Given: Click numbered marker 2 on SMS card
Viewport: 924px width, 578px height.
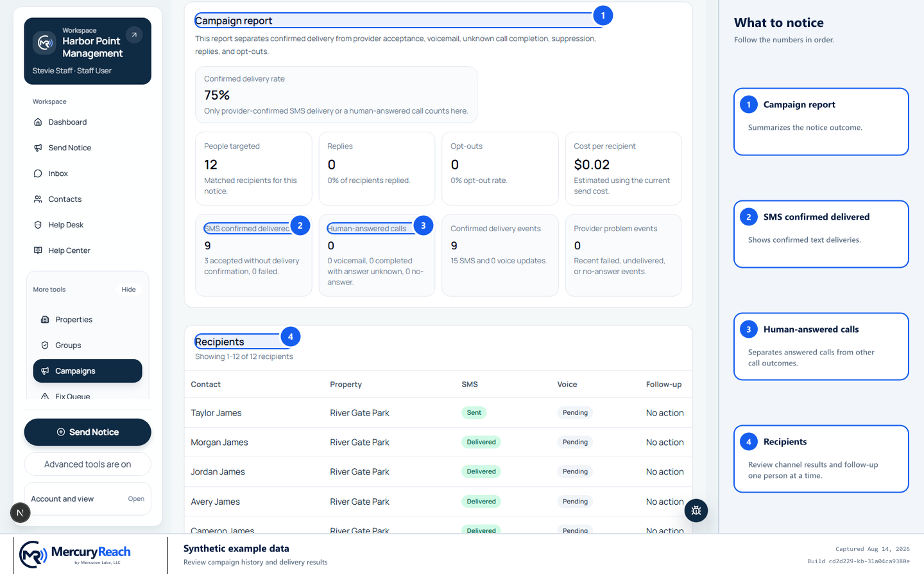Looking at the screenshot, I should [300, 225].
